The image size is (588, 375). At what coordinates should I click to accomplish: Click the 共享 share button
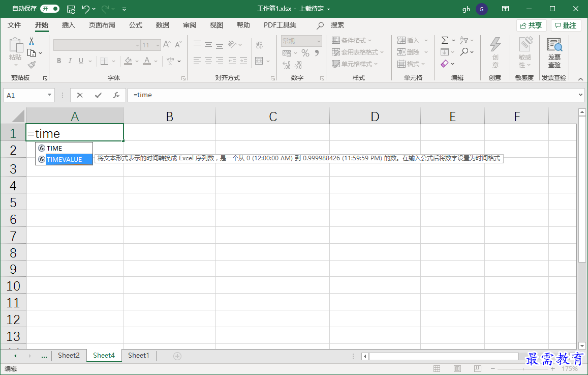click(531, 25)
